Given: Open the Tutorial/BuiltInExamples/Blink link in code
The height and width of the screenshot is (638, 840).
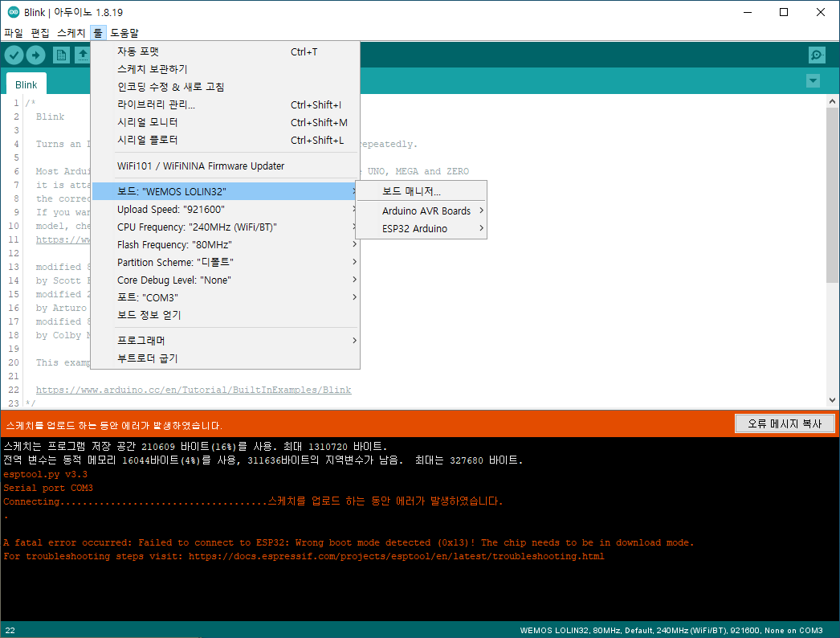Looking at the screenshot, I should coord(194,390).
